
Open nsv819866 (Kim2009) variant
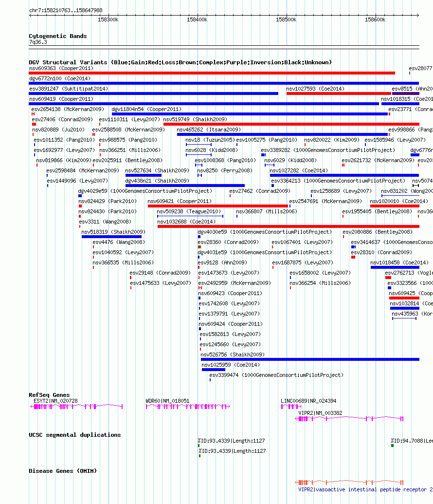[x=64, y=161]
